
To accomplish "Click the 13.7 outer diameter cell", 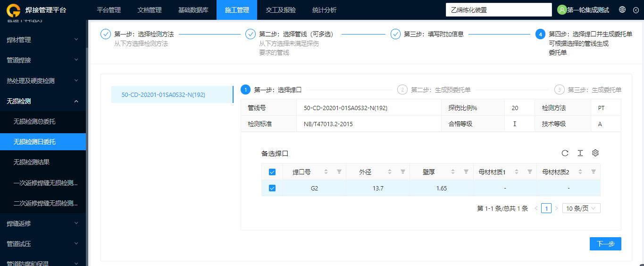I will 378,188.
